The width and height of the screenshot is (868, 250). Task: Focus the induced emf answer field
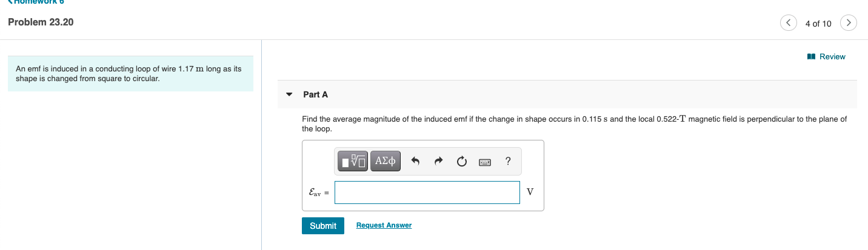(427, 192)
